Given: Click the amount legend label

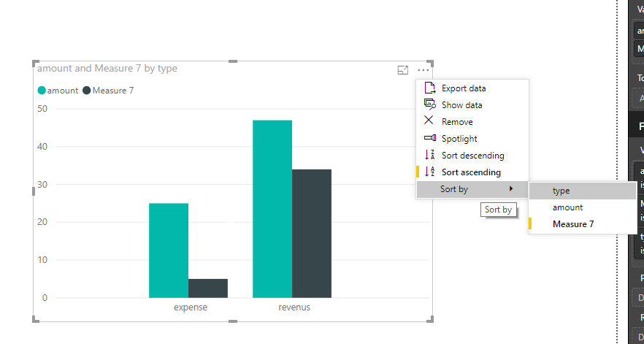Looking at the screenshot, I should coord(63,91).
